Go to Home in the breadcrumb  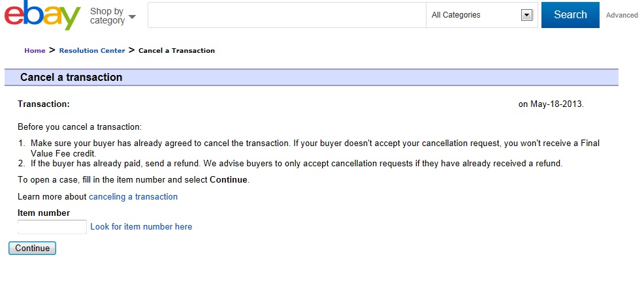pyautogui.click(x=35, y=50)
